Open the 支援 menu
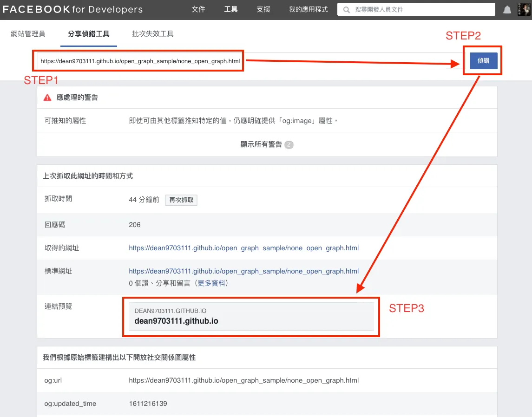Screen dimensions: 532x417 point(263,9)
